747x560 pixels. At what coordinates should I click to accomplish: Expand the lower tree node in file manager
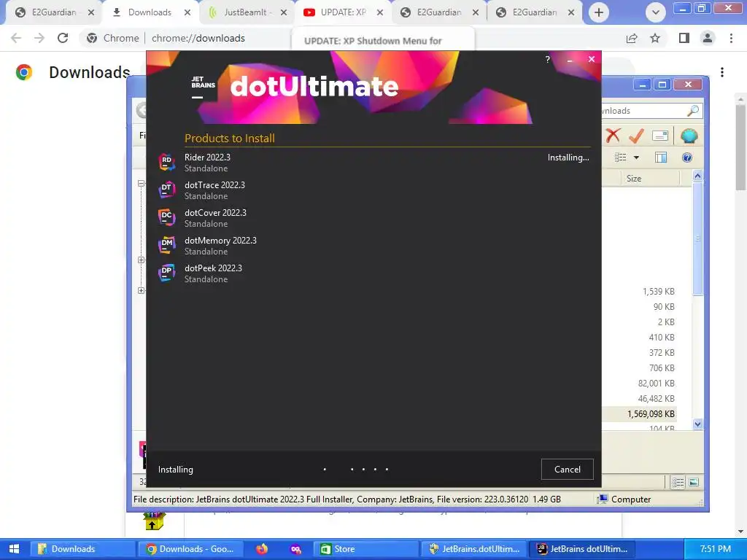coord(141,290)
